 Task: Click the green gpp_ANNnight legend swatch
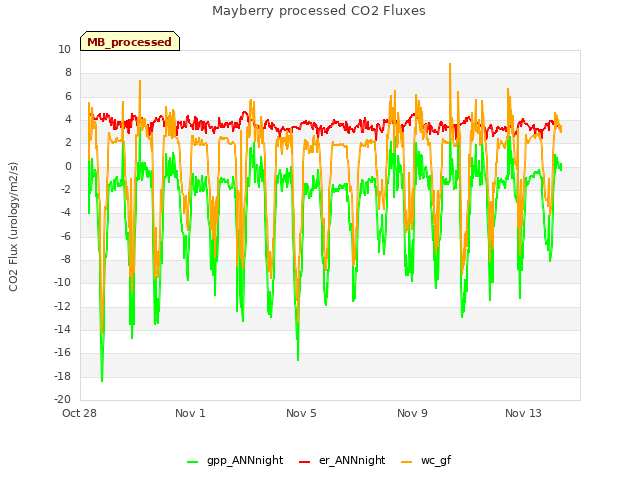pos(193,462)
